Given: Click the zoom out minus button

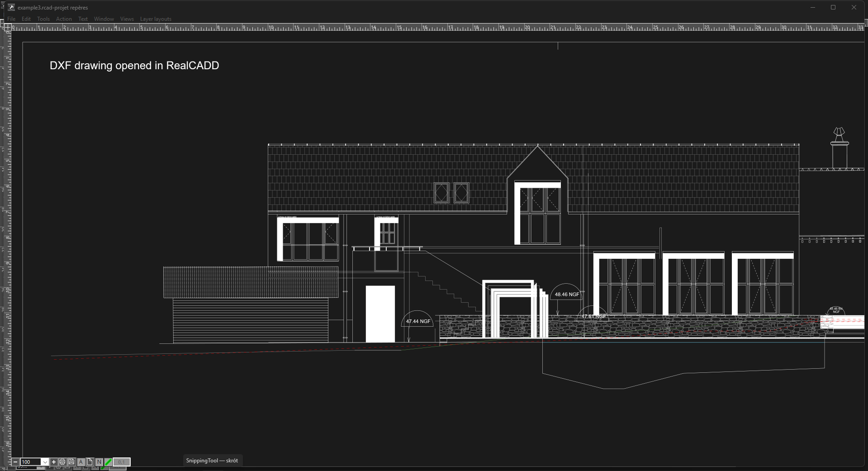Looking at the screenshot, I should [x=15, y=462].
